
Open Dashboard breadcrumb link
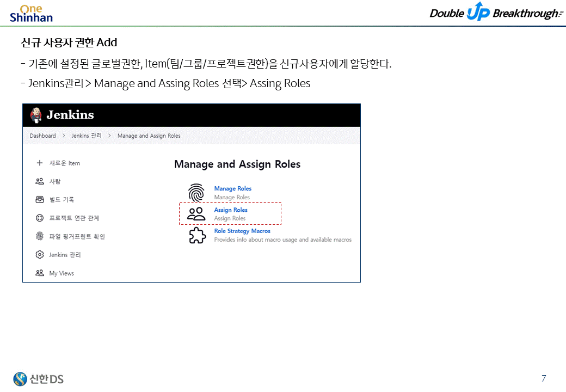(42, 136)
